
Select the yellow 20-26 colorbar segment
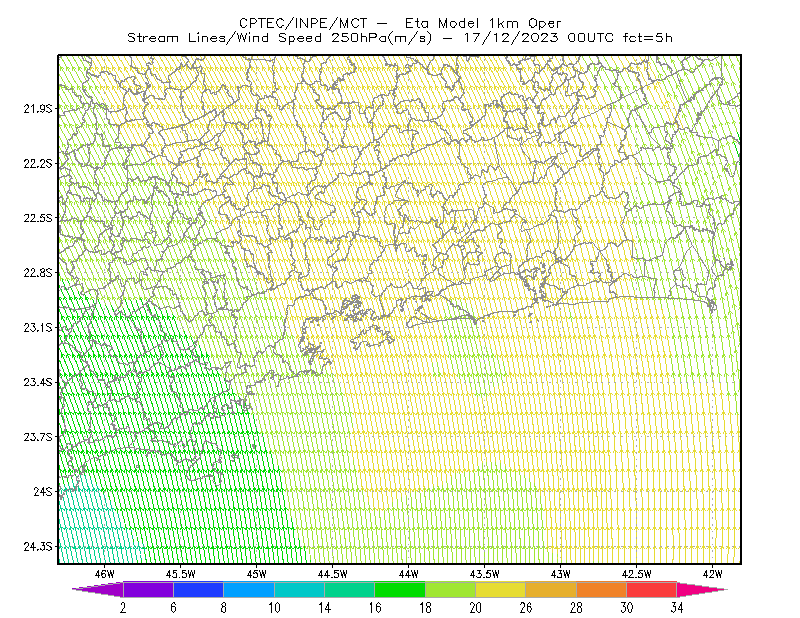click(x=501, y=589)
